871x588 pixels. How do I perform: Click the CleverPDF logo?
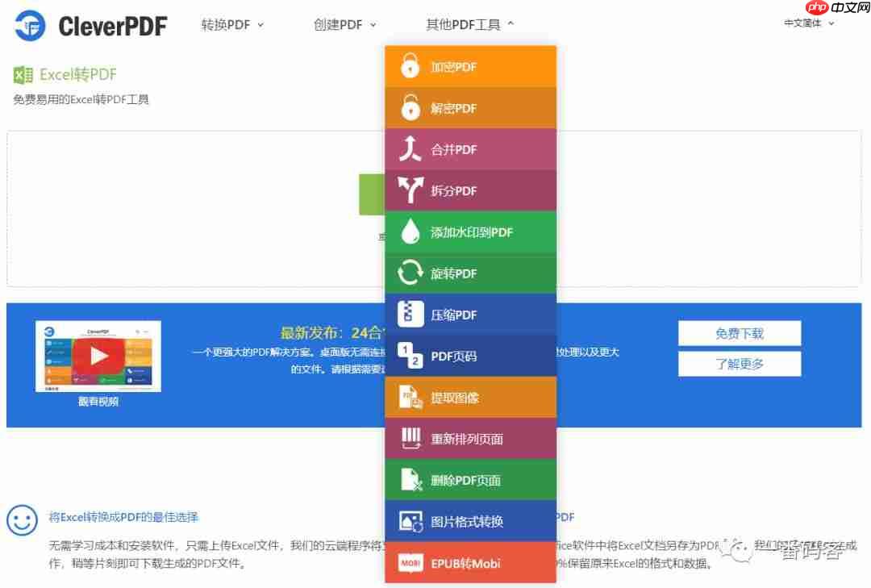click(89, 26)
